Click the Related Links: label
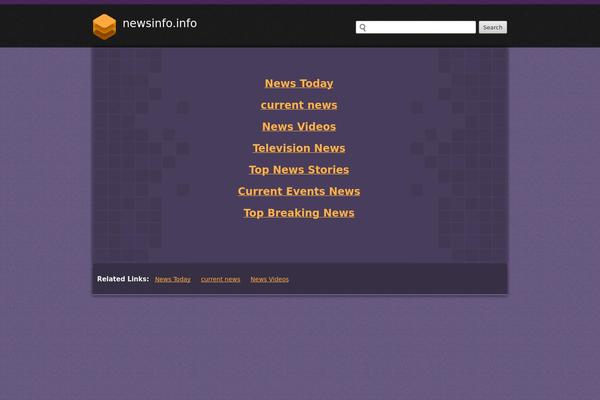The width and height of the screenshot is (600, 400). 123,279
